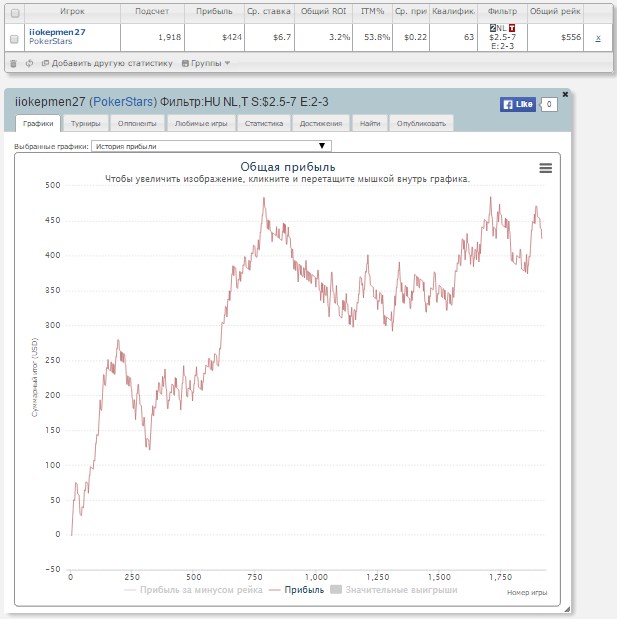Image resolution: width=617 pixels, height=619 pixels.
Task: Sort by ITM% column header
Action: pos(372,11)
